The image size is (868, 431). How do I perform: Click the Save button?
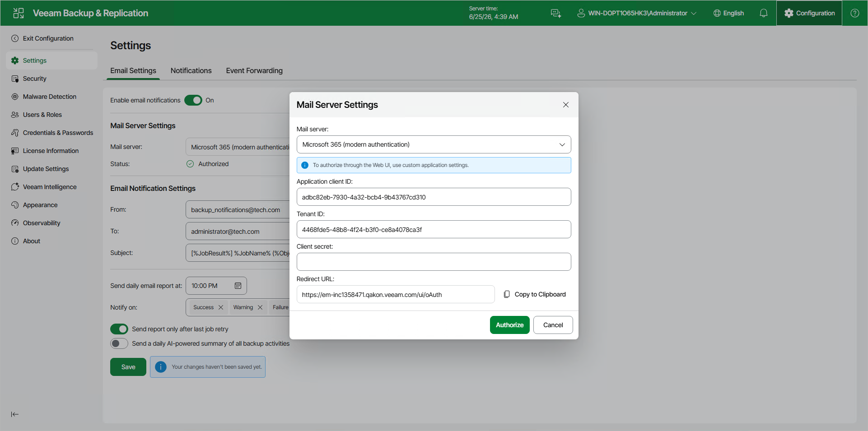128,367
